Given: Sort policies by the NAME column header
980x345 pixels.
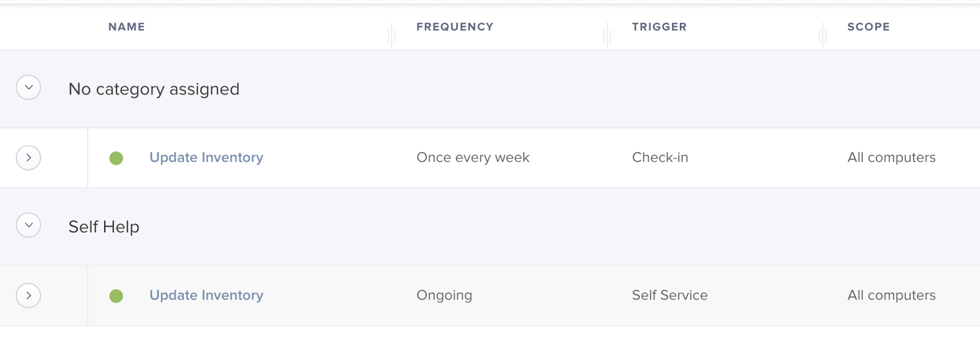Looking at the screenshot, I should [127, 27].
